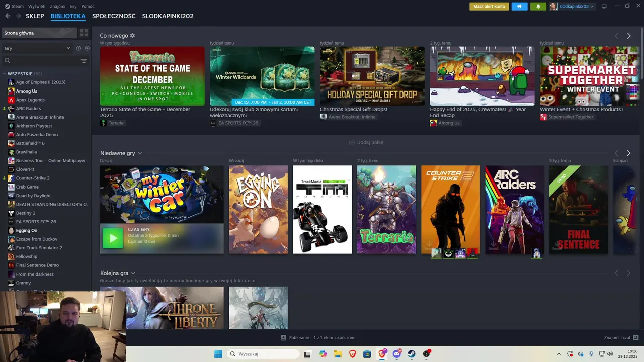The image size is (644, 362).
Task: Open 'Pobieranie – 1 z 1 elem. ukończone' status
Action: pos(322,337)
